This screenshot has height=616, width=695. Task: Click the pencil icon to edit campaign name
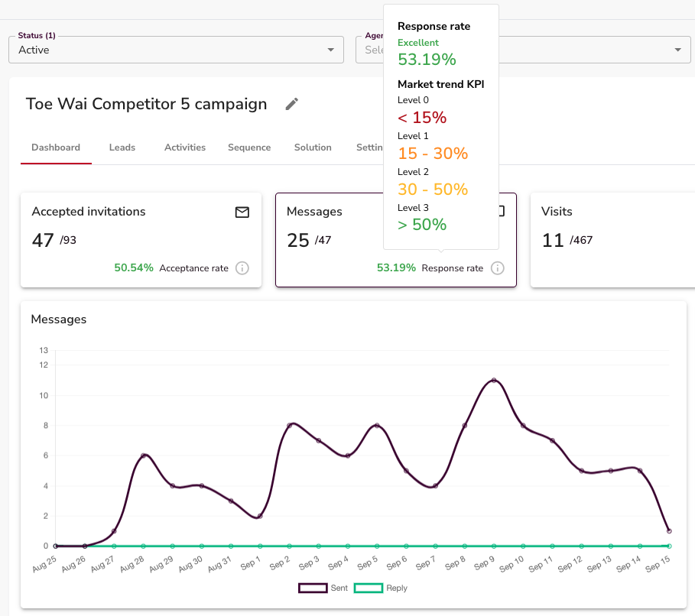pos(291,105)
